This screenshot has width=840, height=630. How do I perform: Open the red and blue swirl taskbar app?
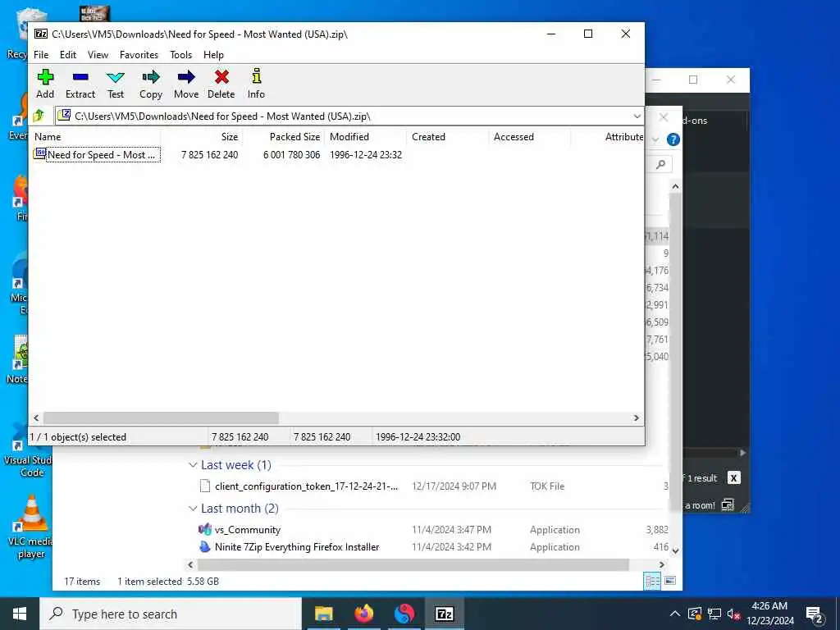tap(404, 614)
